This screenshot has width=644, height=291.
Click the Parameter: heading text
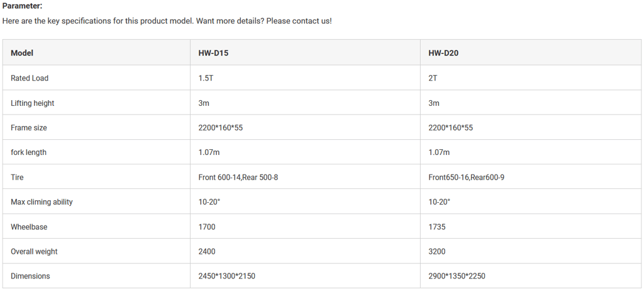(x=23, y=6)
